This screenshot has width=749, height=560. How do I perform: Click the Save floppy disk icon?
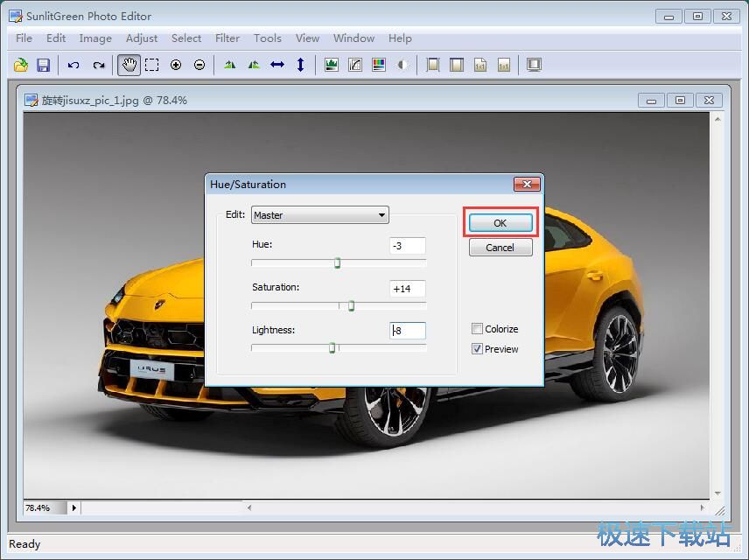[x=44, y=65]
